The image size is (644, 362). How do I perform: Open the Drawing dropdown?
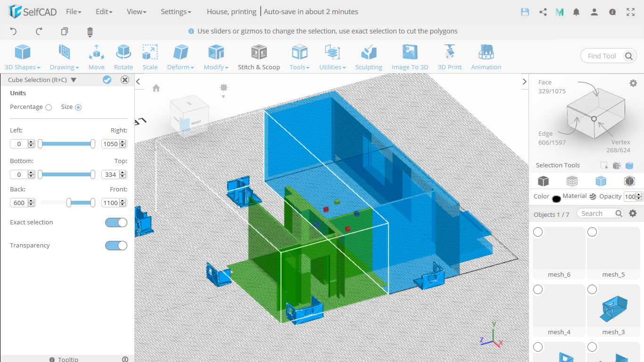(64, 57)
